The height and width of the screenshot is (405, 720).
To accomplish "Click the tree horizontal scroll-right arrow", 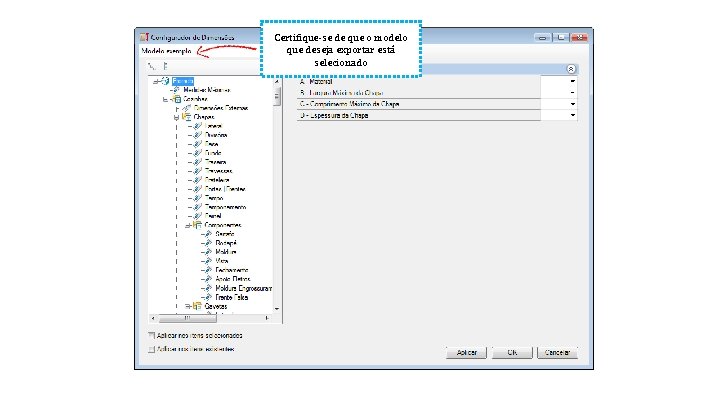I will tap(267, 318).
